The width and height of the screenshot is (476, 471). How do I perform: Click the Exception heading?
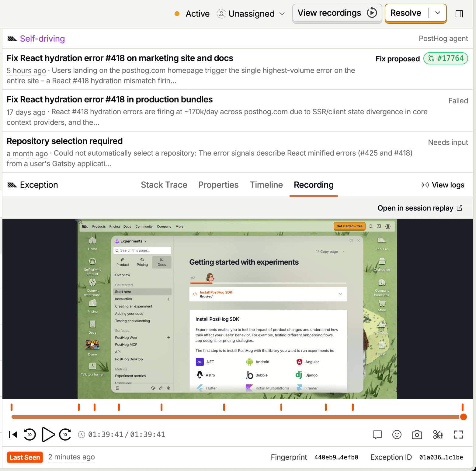coord(39,185)
